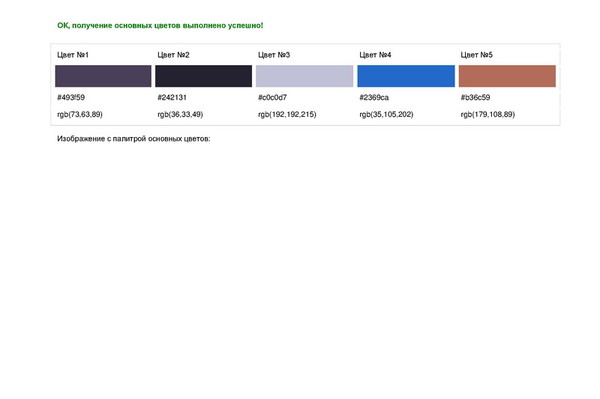Select the hex code #242131
Screen dimensions: 600x399
click(x=172, y=97)
